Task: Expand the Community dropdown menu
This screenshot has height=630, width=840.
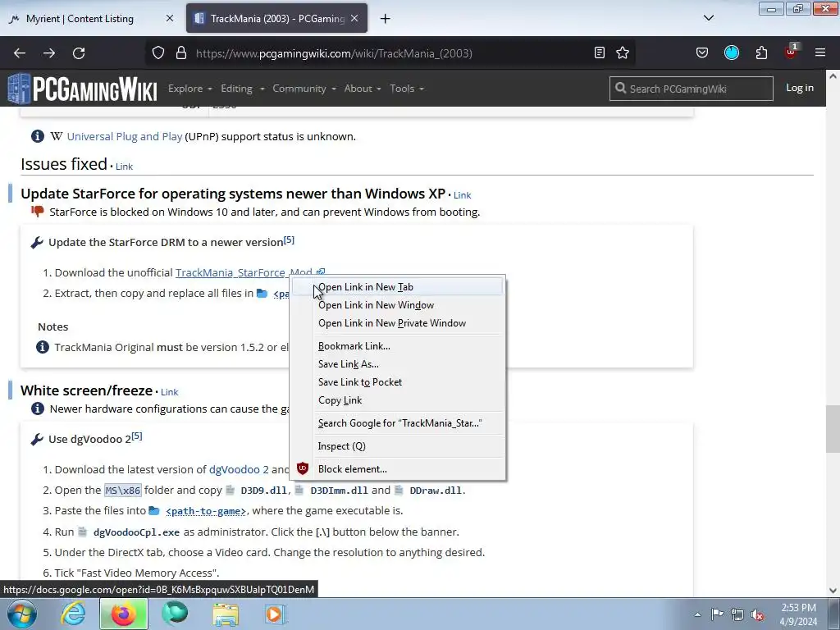Action: (304, 89)
